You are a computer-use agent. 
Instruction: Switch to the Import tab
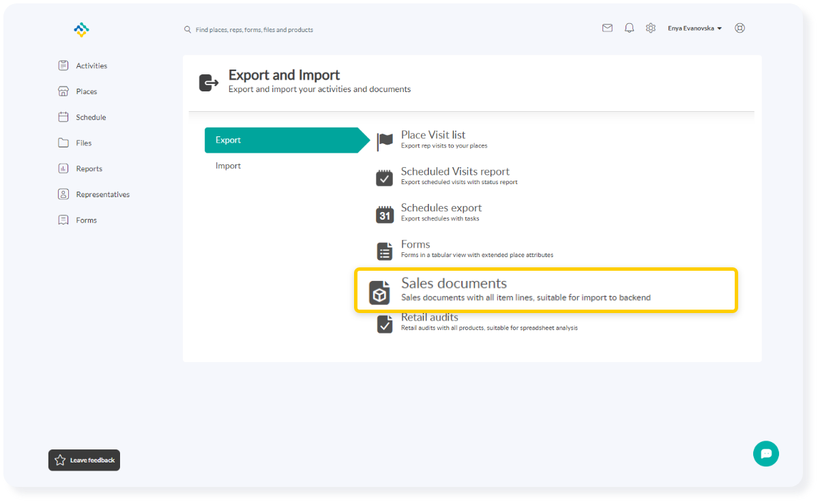pyautogui.click(x=229, y=166)
